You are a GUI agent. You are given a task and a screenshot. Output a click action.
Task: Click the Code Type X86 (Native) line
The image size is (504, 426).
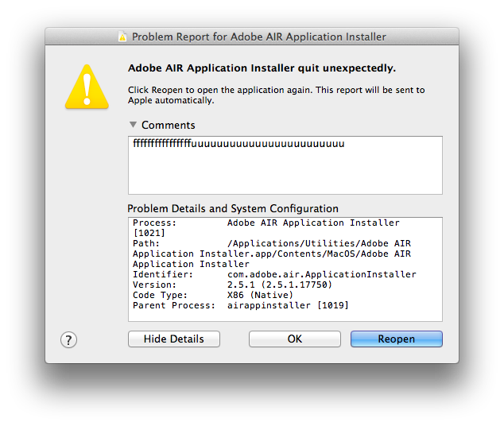coord(213,295)
